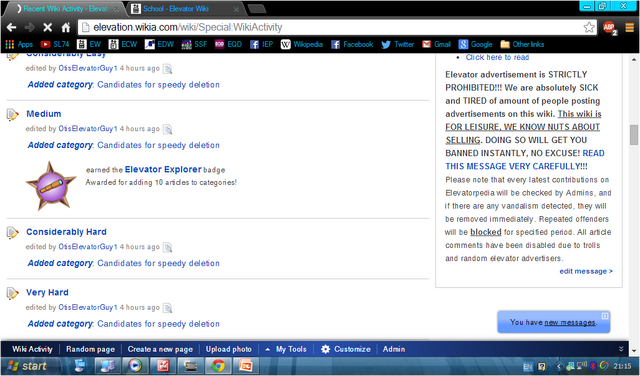
Task: Open the Considerably Hard page link
Action: pyautogui.click(x=67, y=232)
